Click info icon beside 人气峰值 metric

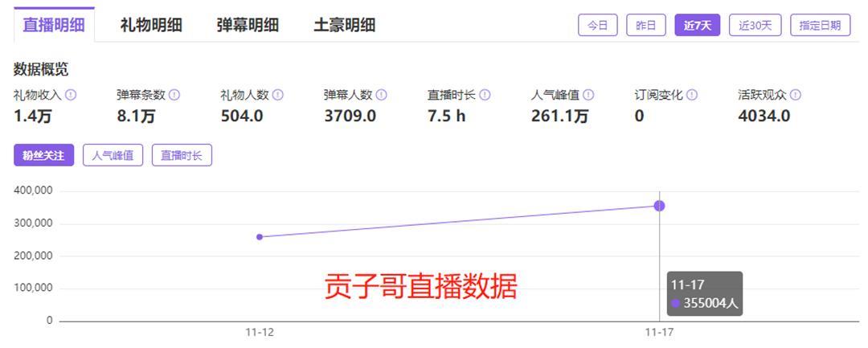(588, 95)
